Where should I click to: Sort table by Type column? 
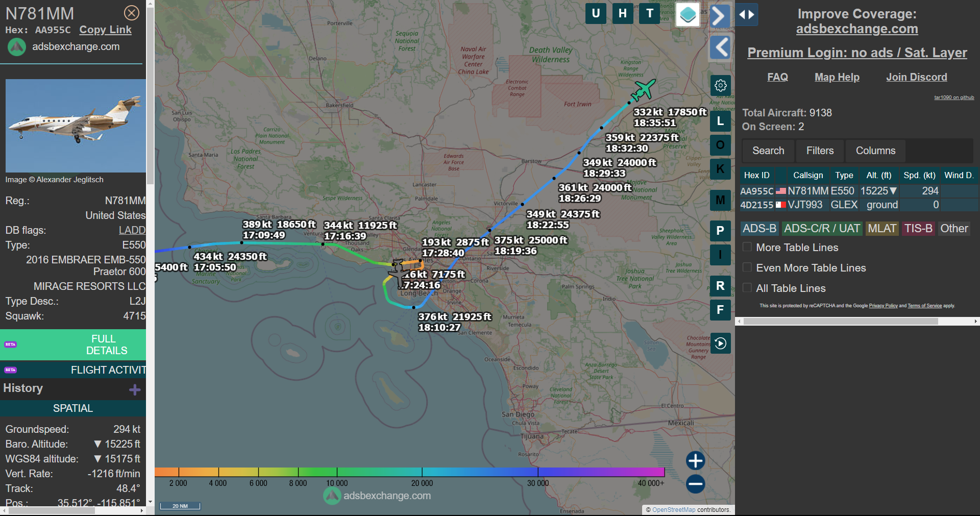tap(844, 175)
